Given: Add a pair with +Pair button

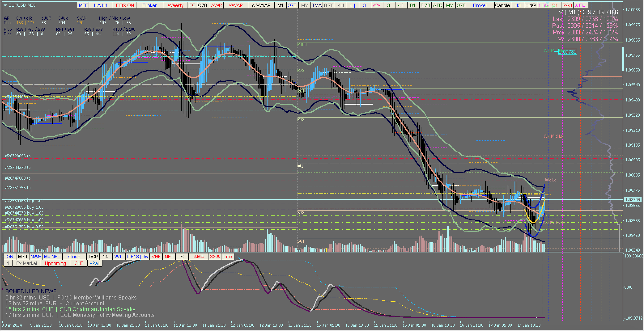Looking at the screenshot, I should (95, 263).
